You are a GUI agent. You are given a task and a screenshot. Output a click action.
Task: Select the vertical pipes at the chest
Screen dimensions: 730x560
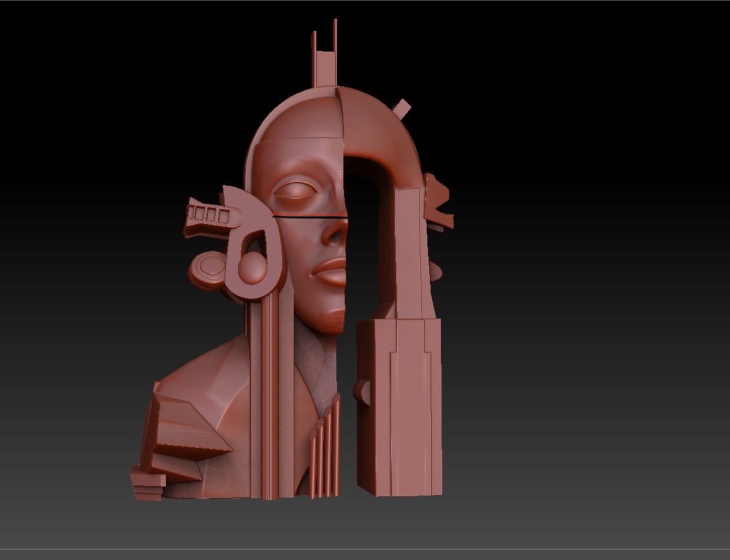pyautogui.click(x=324, y=452)
